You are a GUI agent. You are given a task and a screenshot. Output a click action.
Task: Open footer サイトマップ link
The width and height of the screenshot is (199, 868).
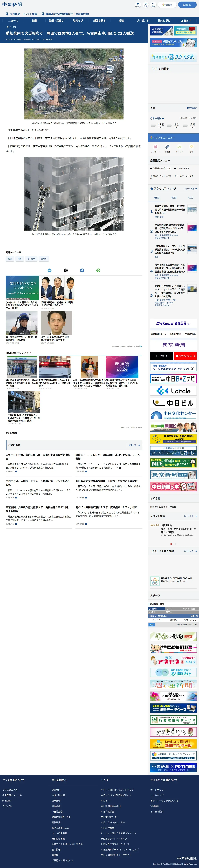coord(157,795)
